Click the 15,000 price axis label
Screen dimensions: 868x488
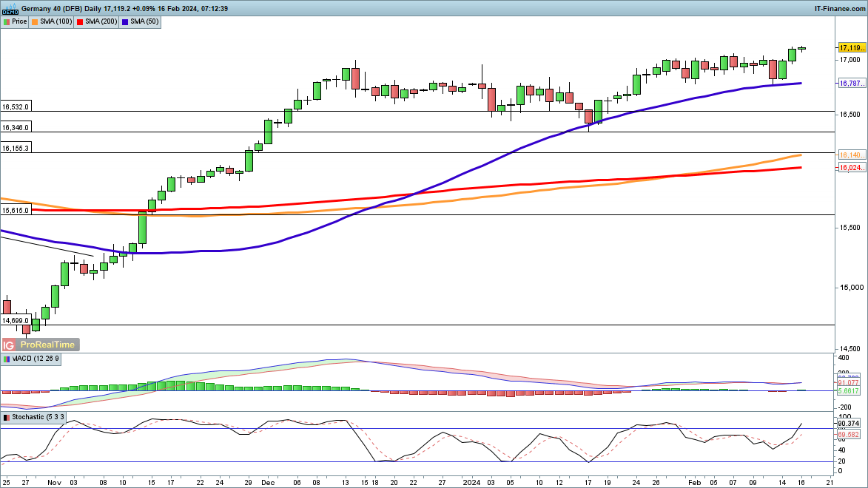click(852, 288)
